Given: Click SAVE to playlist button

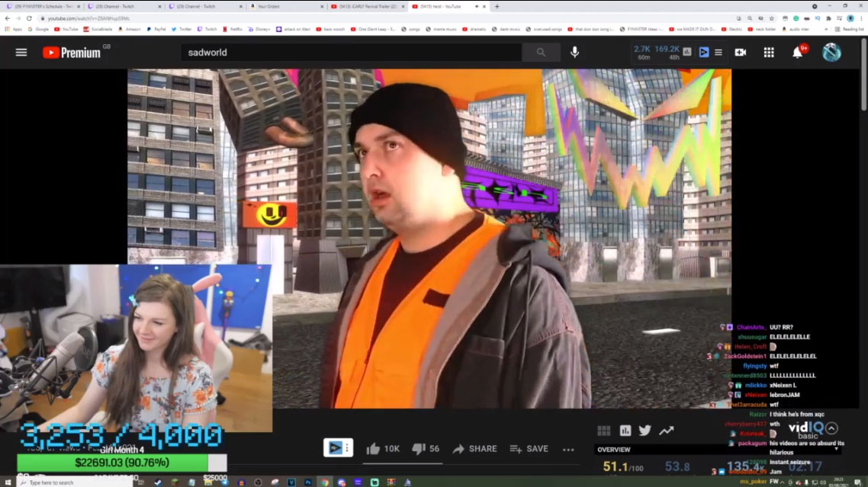Looking at the screenshot, I should [x=529, y=449].
